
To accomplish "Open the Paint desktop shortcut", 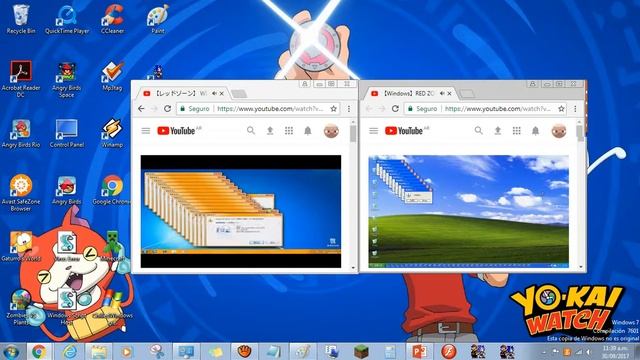I will [158, 19].
